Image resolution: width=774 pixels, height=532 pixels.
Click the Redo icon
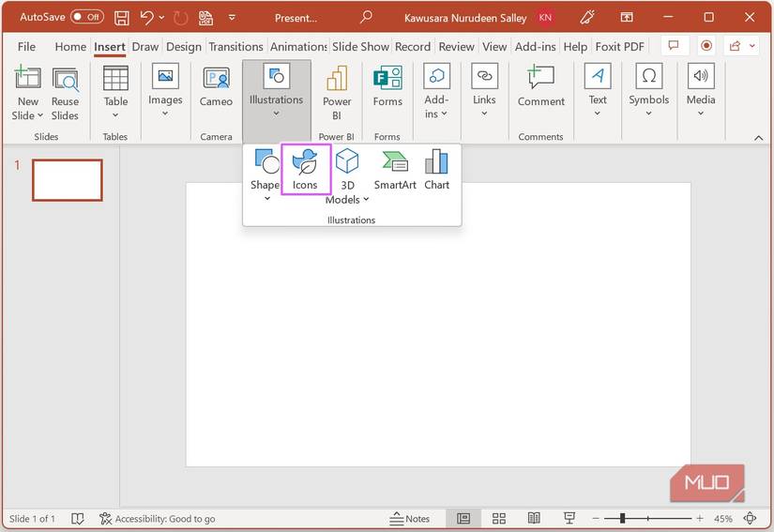coord(181,18)
